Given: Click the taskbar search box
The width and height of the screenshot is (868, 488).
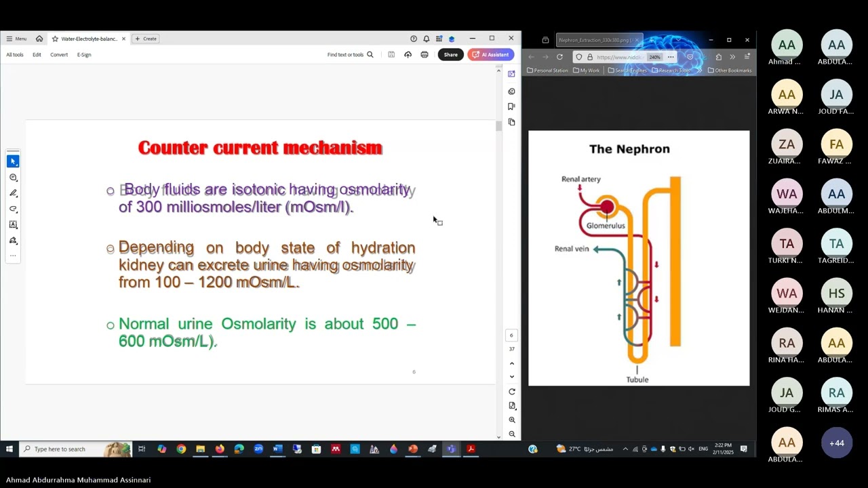Looking at the screenshot, I should 75,449.
